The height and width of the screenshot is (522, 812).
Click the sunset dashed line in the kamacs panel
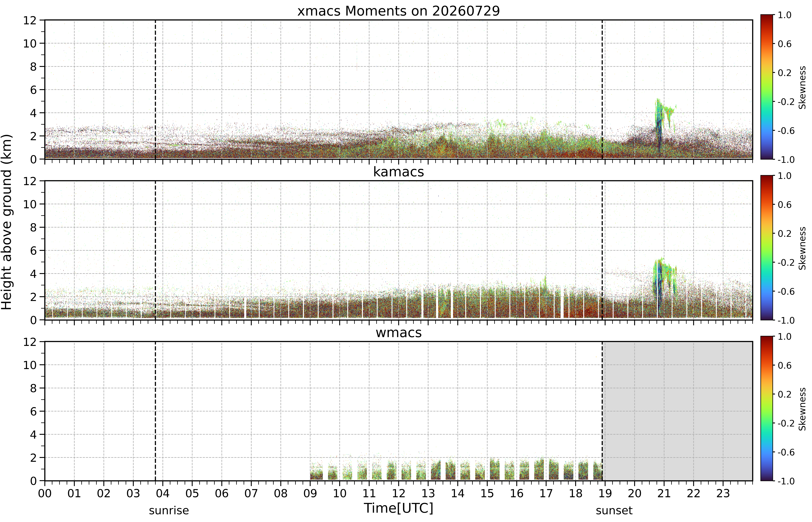tap(602, 250)
